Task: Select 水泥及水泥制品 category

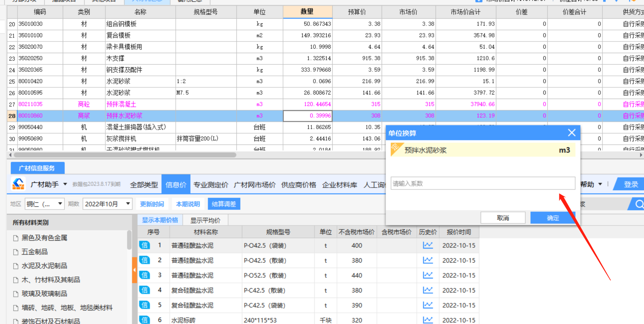Action: pos(44,266)
